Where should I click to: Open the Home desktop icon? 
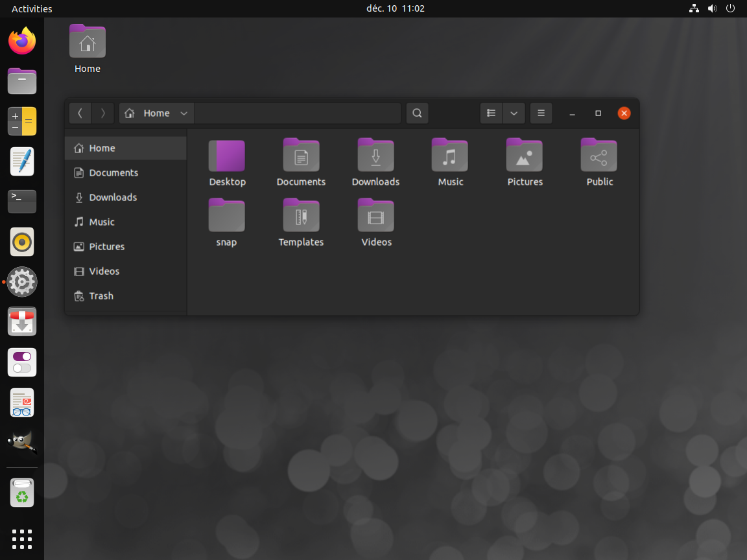click(x=87, y=49)
